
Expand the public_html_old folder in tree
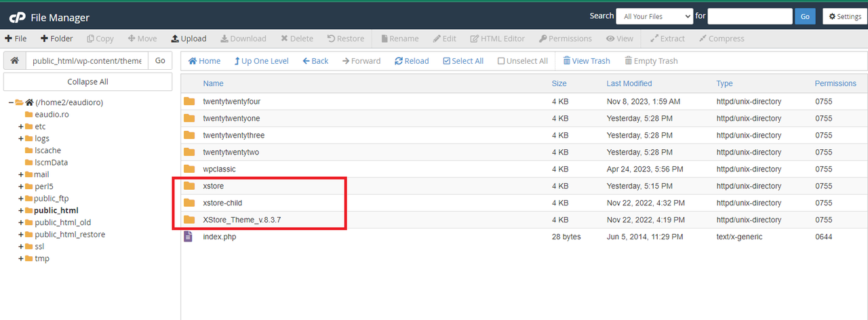(20, 222)
